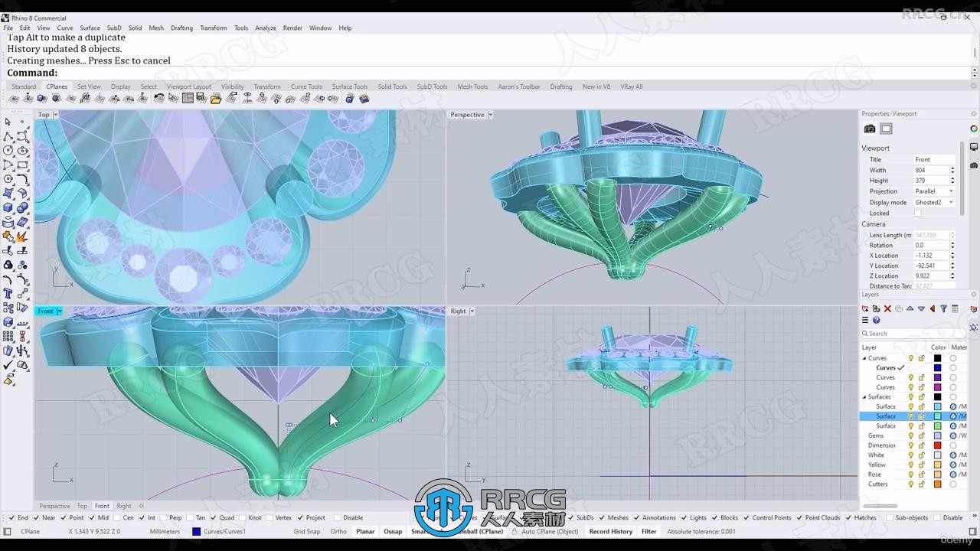Switch to the Curve Tools toolbar tab
The image size is (980, 551).
(306, 86)
